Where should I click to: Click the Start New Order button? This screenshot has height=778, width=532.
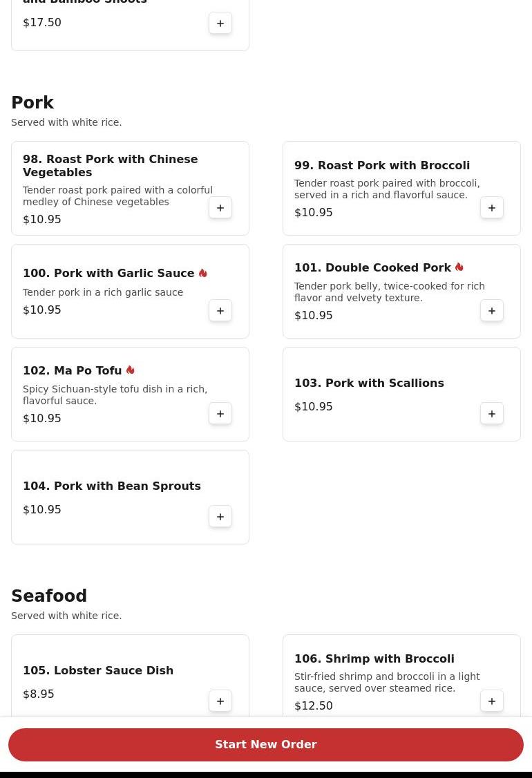[266, 745]
